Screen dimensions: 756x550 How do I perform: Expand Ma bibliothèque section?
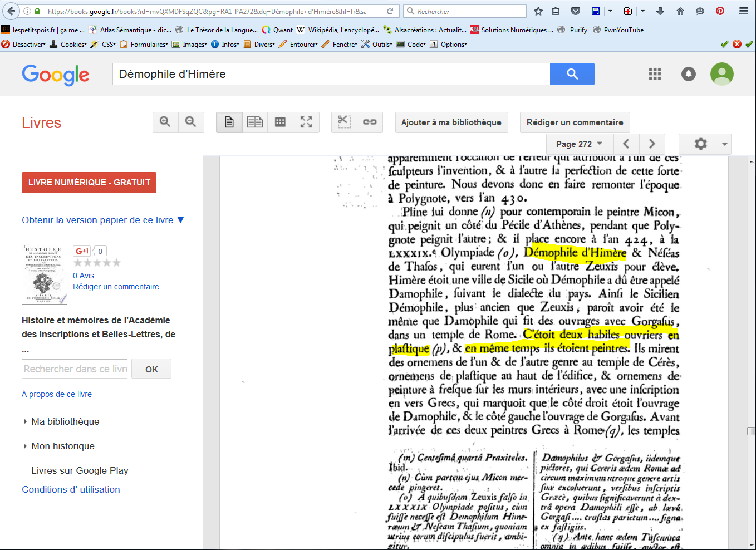coord(65,421)
